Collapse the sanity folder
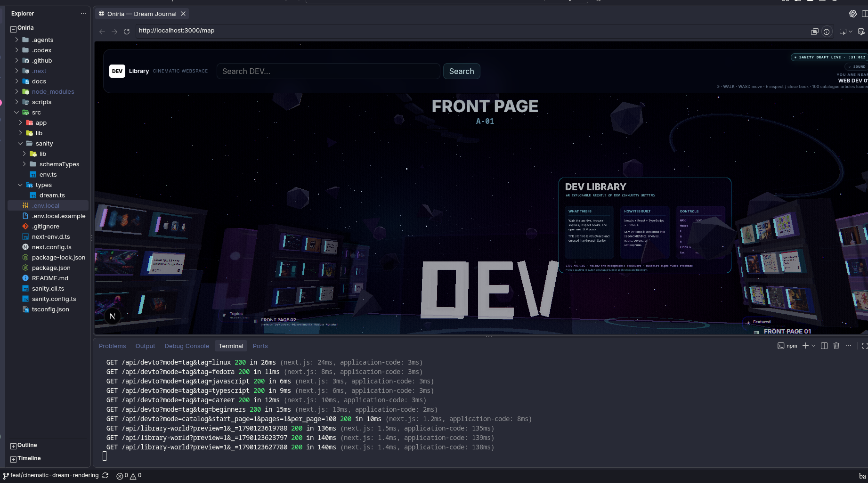This screenshot has height=488, width=868. 44,144
